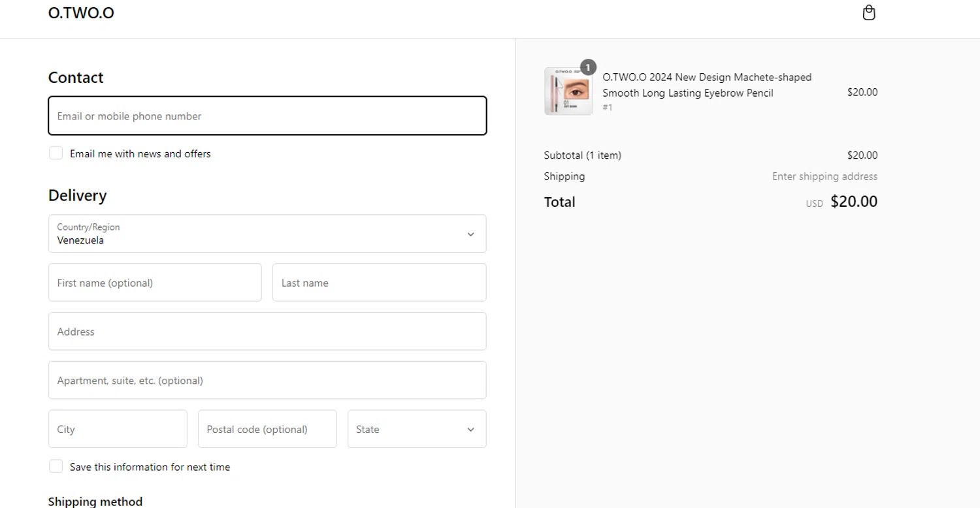The width and height of the screenshot is (980, 508).
Task: Click the Contact section heading
Action: [x=76, y=77]
